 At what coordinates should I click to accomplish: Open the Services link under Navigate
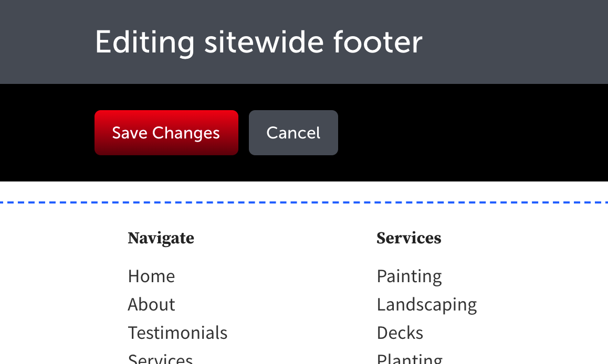pyautogui.click(x=160, y=359)
